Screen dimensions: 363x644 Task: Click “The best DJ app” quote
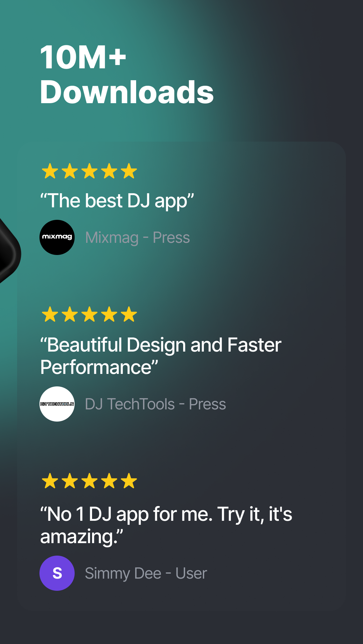tap(117, 200)
